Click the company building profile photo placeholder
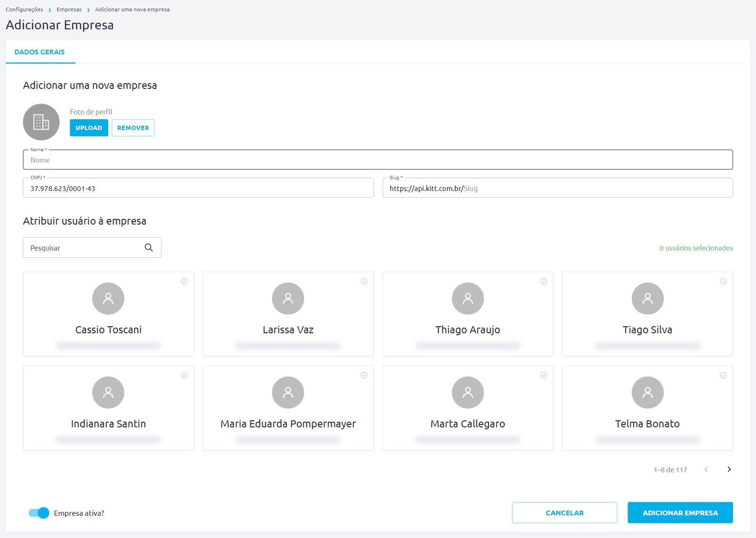 coord(41,122)
